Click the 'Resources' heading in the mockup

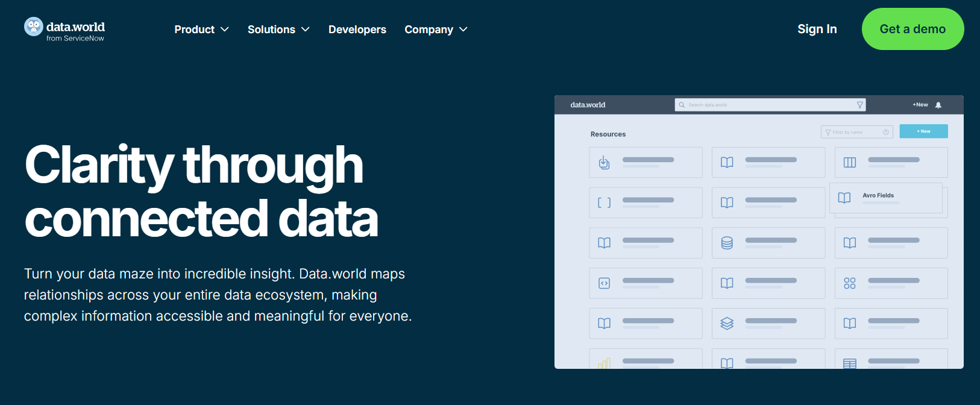coord(608,134)
